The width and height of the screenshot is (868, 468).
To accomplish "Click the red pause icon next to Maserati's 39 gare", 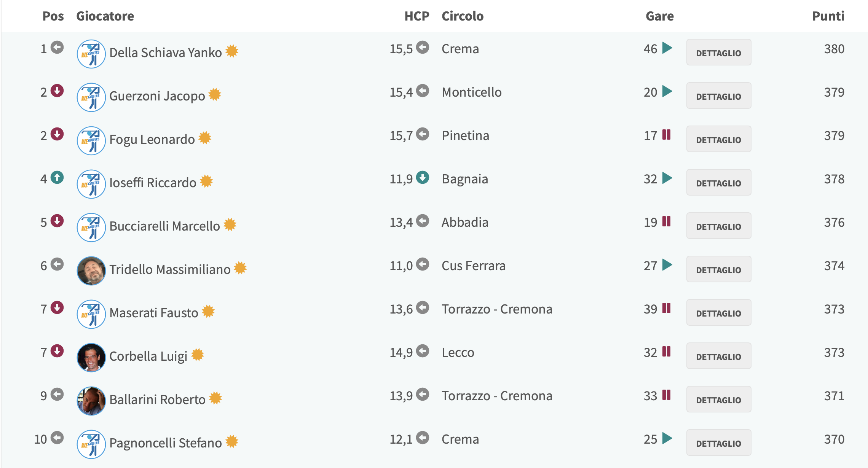I will [666, 308].
